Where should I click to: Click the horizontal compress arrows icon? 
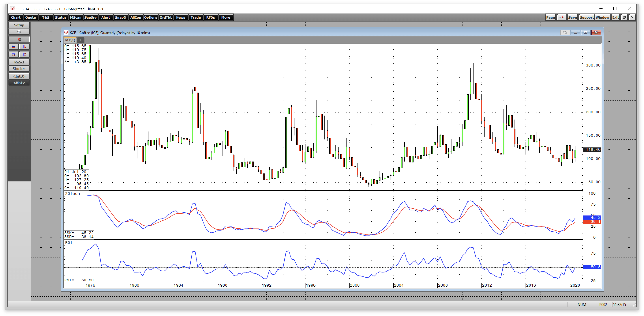(x=14, y=54)
